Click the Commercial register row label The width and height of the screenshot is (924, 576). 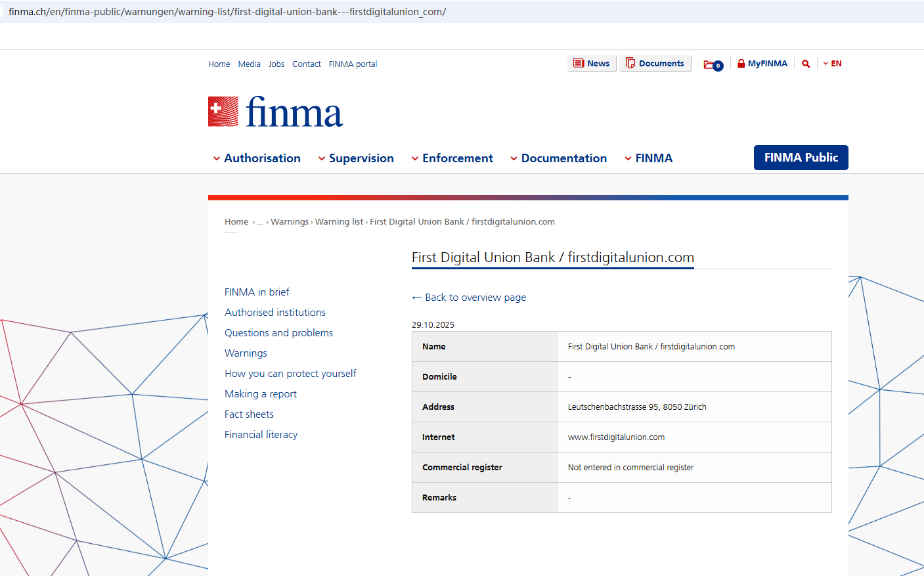[462, 468]
